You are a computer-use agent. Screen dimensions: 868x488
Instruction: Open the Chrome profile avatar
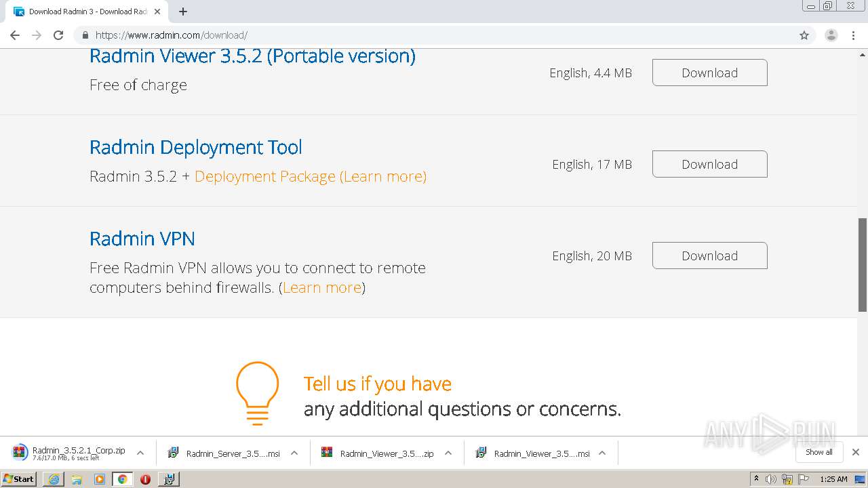pos(831,35)
